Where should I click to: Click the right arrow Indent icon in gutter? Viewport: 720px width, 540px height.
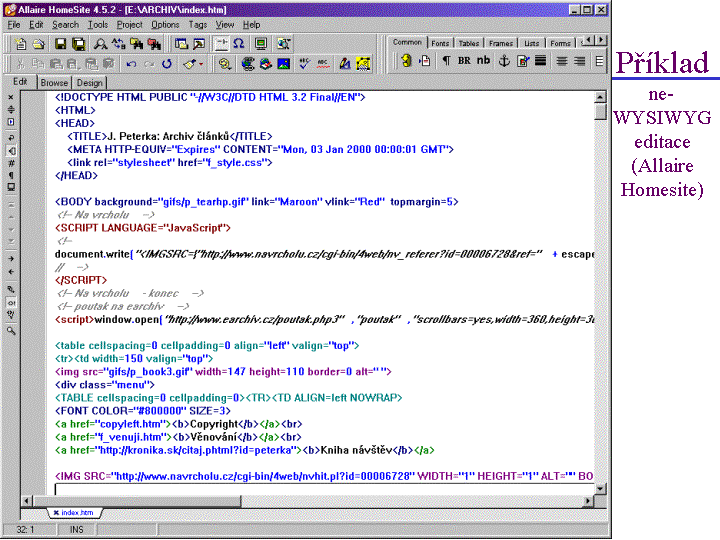click(11, 259)
